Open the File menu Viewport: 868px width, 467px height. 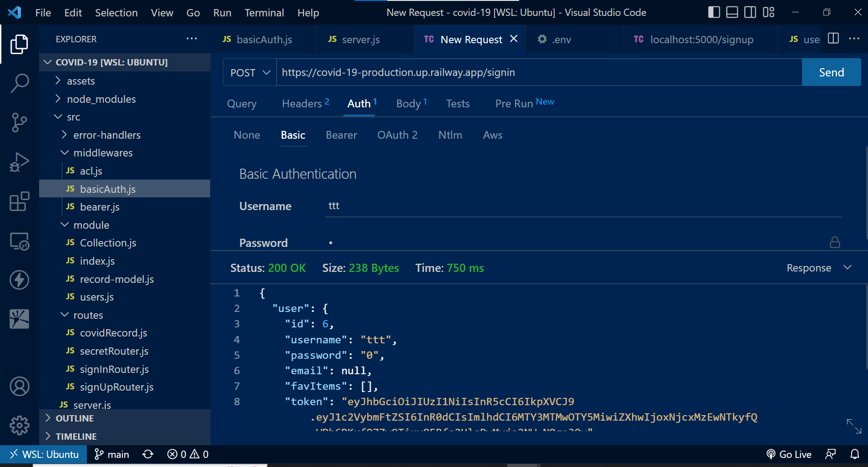[x=43, y=12]
